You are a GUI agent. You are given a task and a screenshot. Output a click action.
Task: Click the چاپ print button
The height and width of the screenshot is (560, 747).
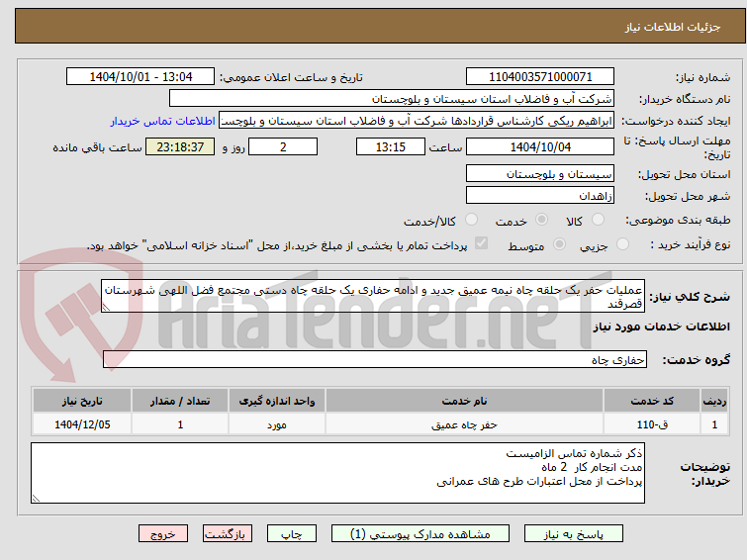292,534
